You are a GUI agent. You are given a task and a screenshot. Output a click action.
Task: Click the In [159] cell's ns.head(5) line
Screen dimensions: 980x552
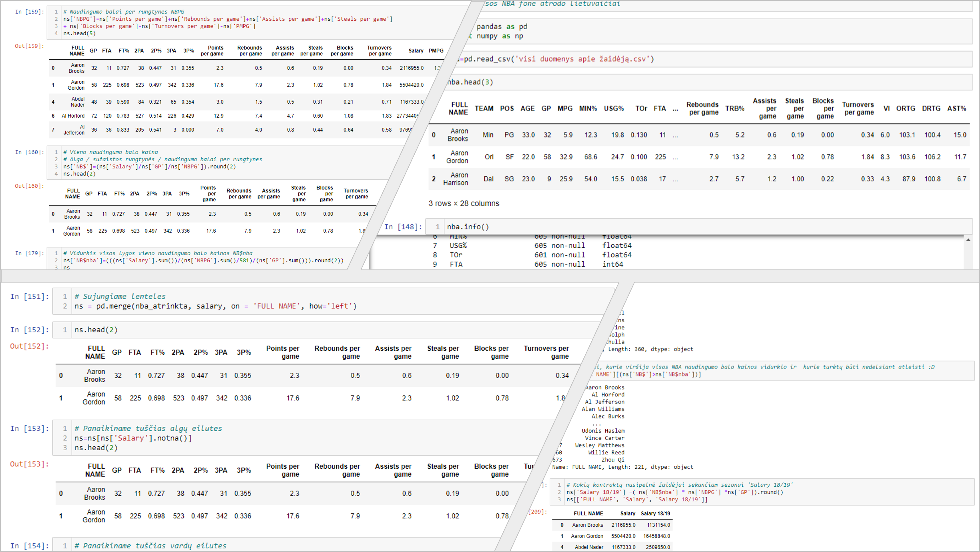pyautogui.click(x=80, y=34)
